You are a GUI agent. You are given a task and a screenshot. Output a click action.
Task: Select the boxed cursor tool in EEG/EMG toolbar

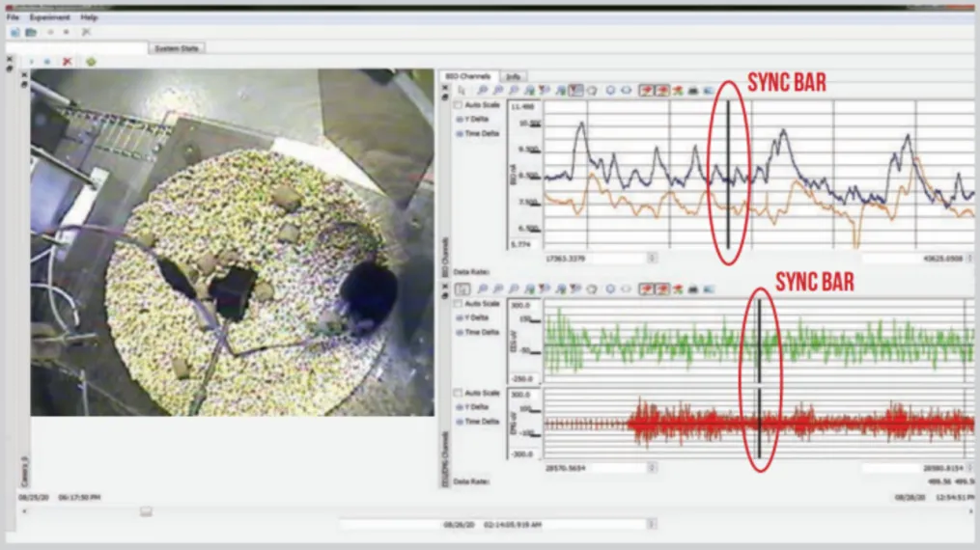pyautogui.click(x=462, y=289)
